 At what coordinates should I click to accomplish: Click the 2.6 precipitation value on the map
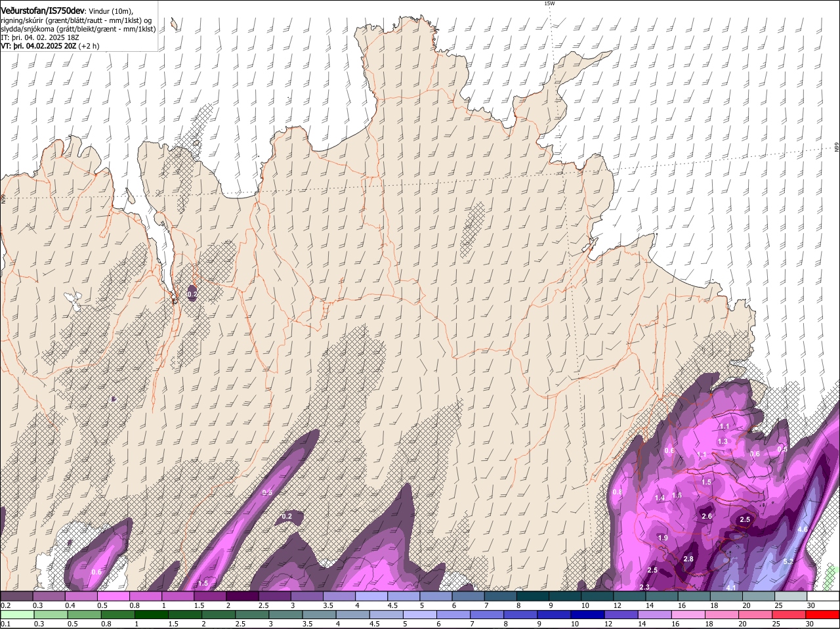707,517
